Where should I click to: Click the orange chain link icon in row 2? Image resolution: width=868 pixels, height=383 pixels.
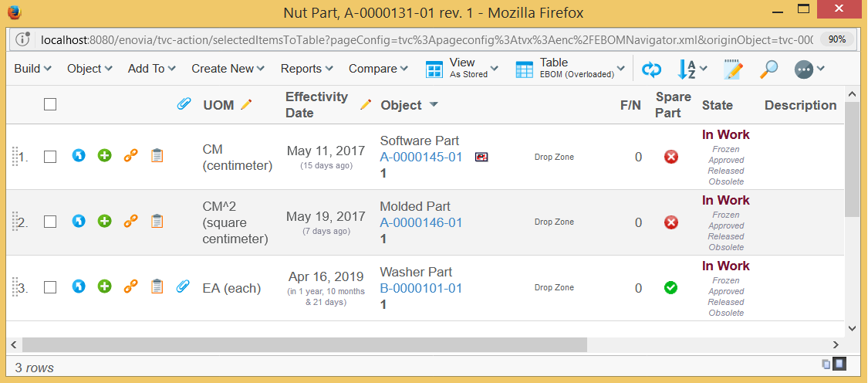click(131, 222)
